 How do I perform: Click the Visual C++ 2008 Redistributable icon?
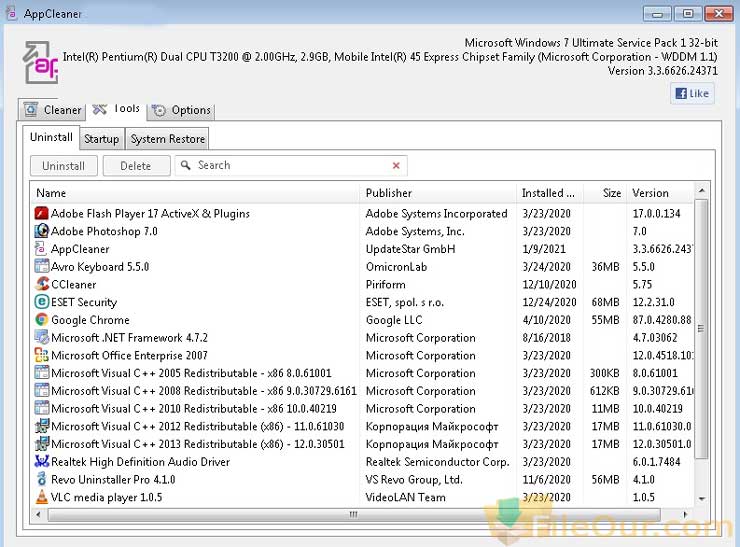pos(42,390)
